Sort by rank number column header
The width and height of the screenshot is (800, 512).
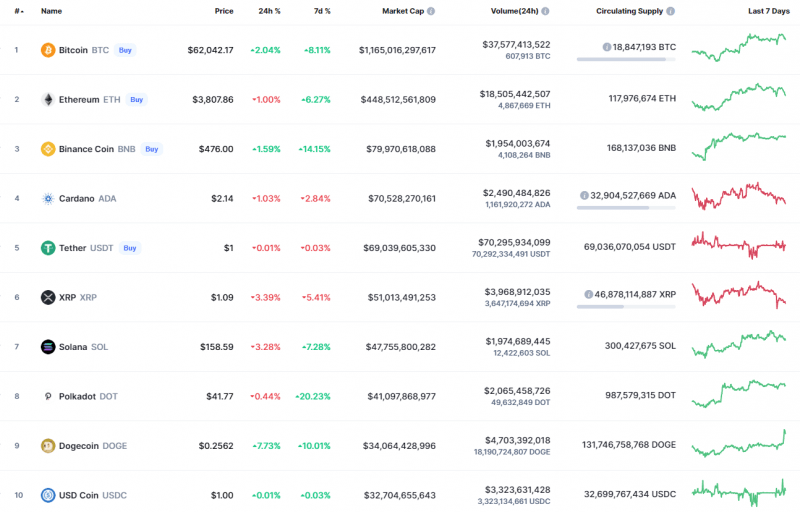point(18,11)
